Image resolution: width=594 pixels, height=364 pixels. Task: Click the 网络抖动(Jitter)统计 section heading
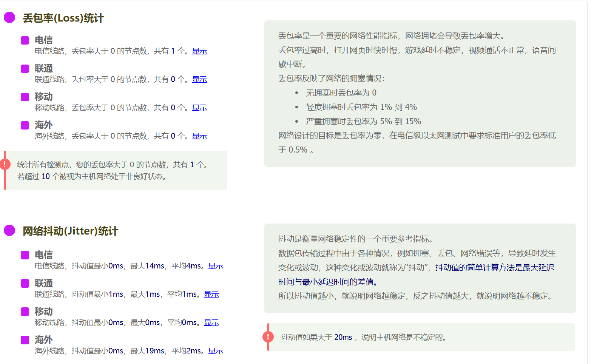(x=70, y=231)
